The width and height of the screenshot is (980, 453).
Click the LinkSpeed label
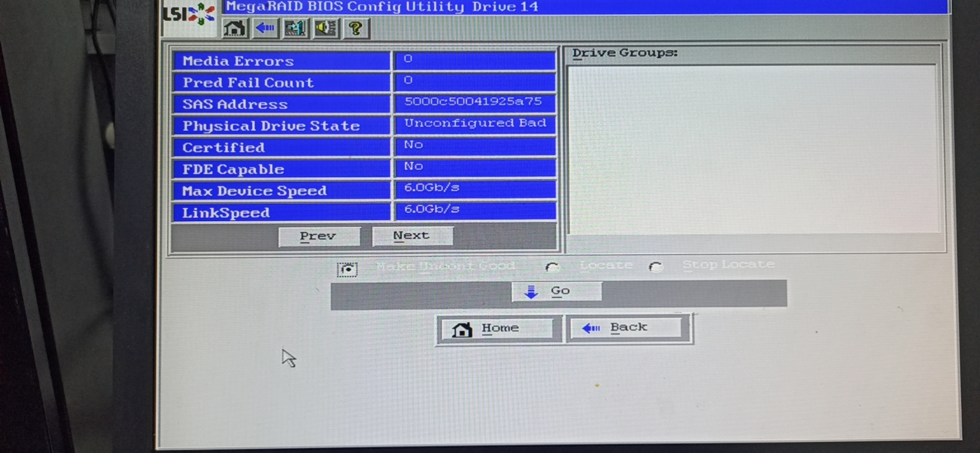[226, 213]
